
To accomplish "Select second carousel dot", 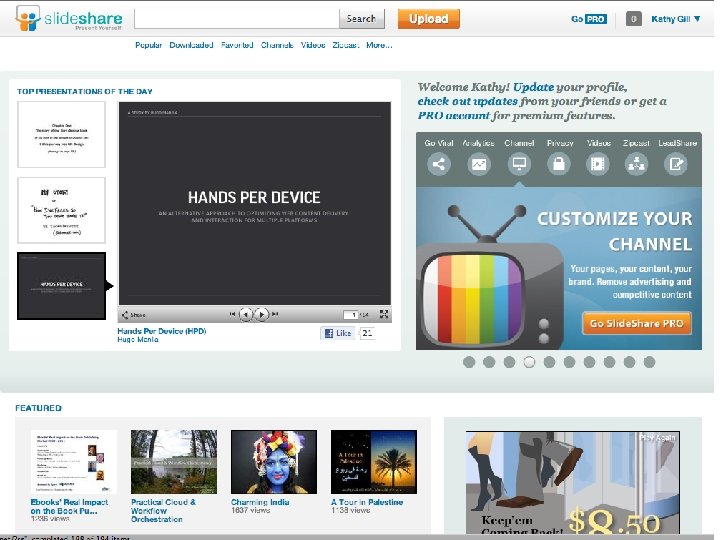I will pyautogui.click(x=489, y=362).
